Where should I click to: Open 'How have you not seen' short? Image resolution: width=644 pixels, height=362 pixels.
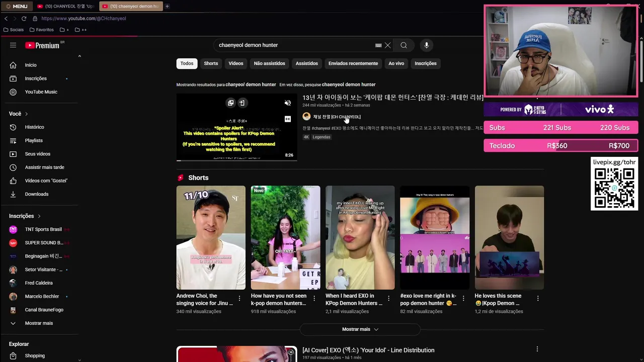[x=285, y=238]
